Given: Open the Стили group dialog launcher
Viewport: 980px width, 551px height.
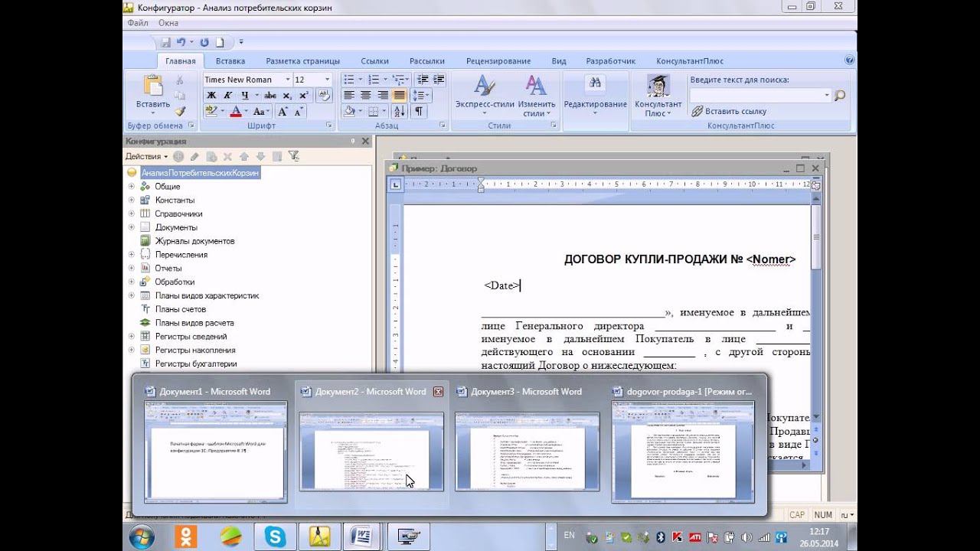Looking at the screenshot, I should point(554,126).
